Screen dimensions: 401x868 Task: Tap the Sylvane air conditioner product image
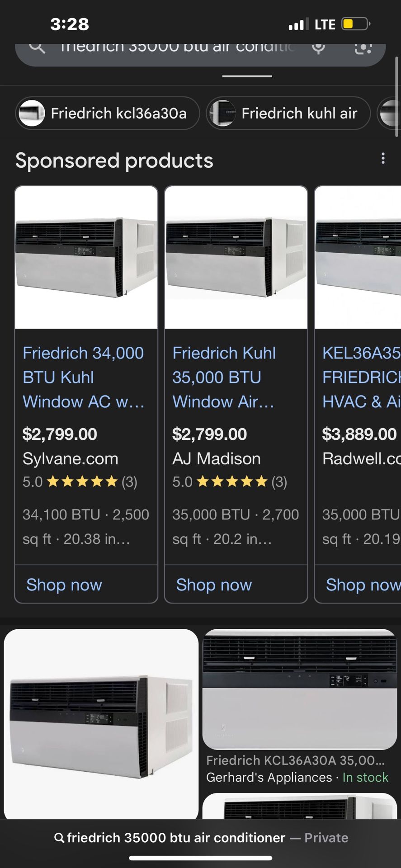86,257
